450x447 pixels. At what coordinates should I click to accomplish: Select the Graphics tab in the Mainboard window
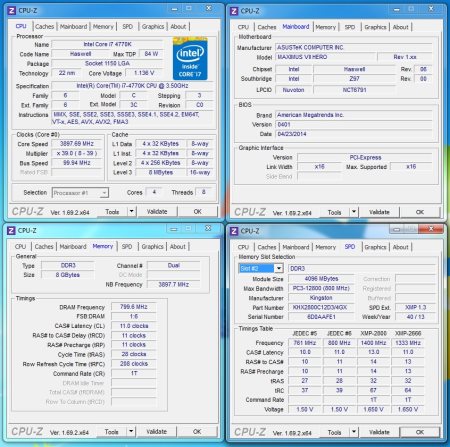coord(375,27)
